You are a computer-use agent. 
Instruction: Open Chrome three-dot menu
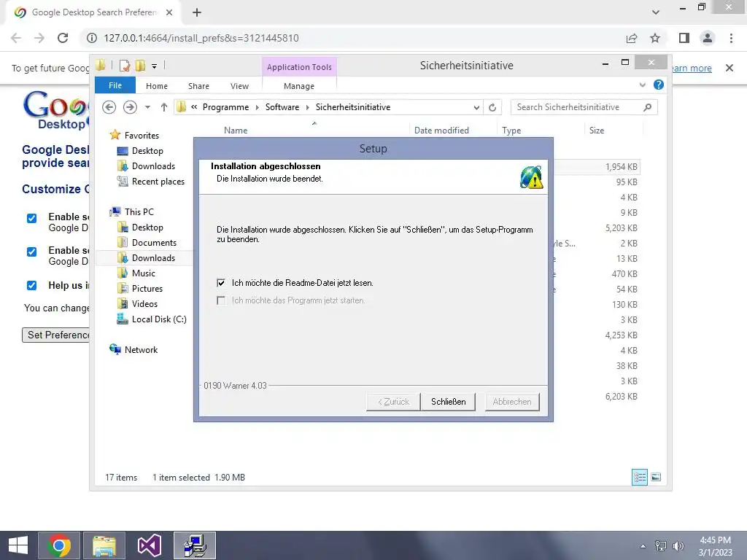tap(731, 38)
